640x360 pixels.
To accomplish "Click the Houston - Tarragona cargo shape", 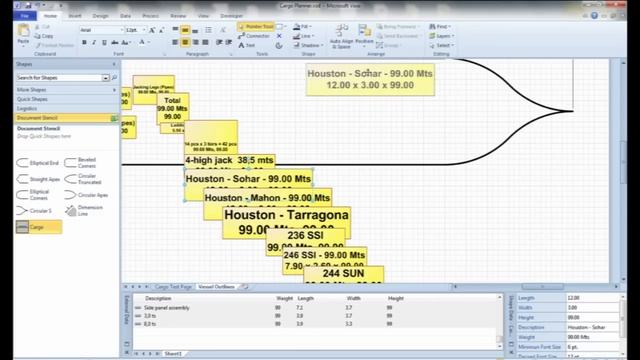I will (286, 222).
